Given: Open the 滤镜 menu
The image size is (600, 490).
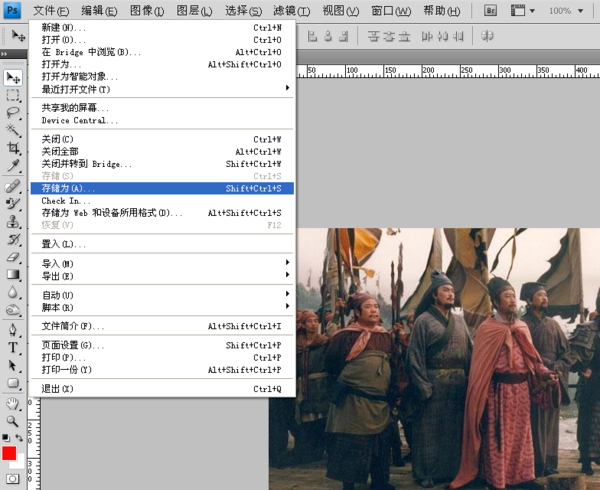Looking at the screenshot, I should tap(292, 11).
